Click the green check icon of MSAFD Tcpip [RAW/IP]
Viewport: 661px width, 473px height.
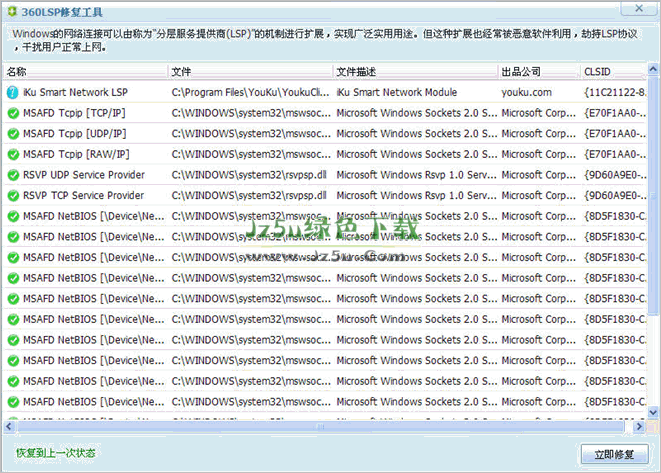13,154
